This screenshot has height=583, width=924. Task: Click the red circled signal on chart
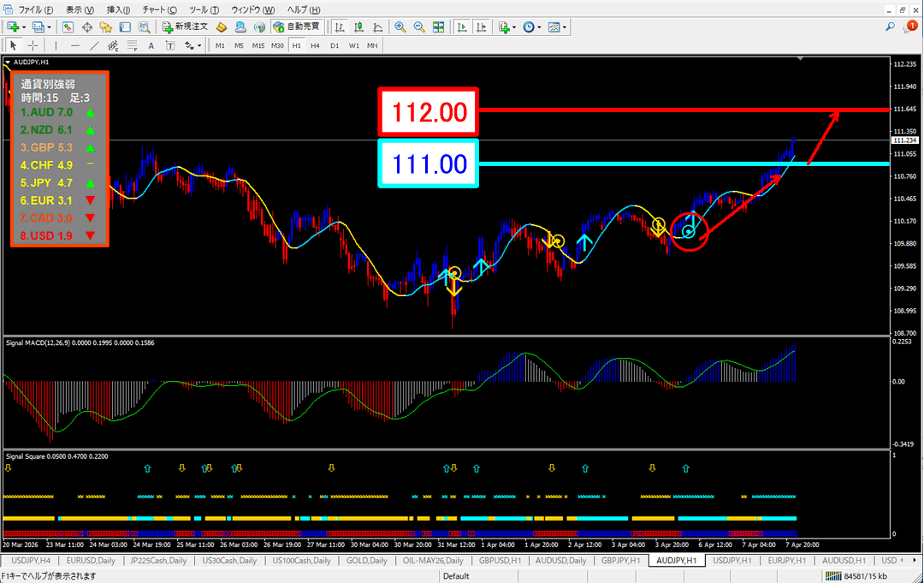point(690,229)
